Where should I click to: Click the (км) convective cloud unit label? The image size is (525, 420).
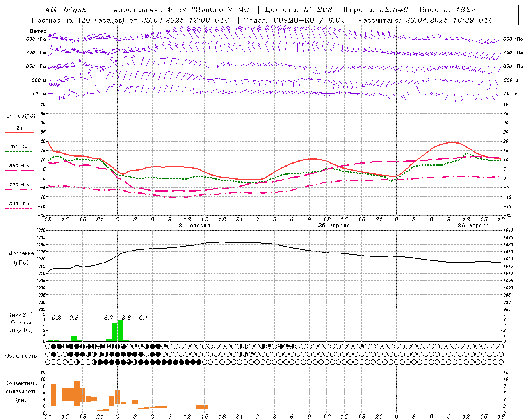coord(21,399)
